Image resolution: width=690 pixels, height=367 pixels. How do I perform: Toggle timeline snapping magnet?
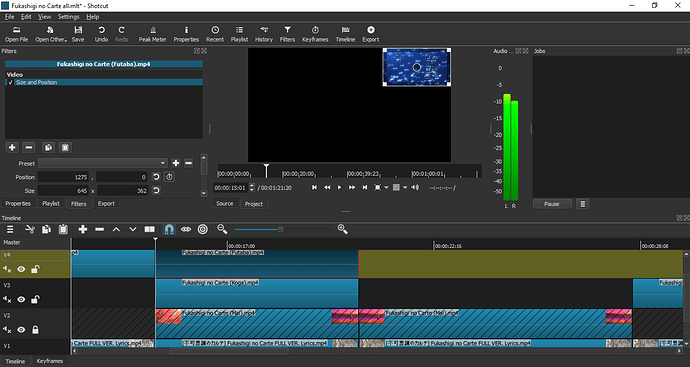click(x=169, y=229)
